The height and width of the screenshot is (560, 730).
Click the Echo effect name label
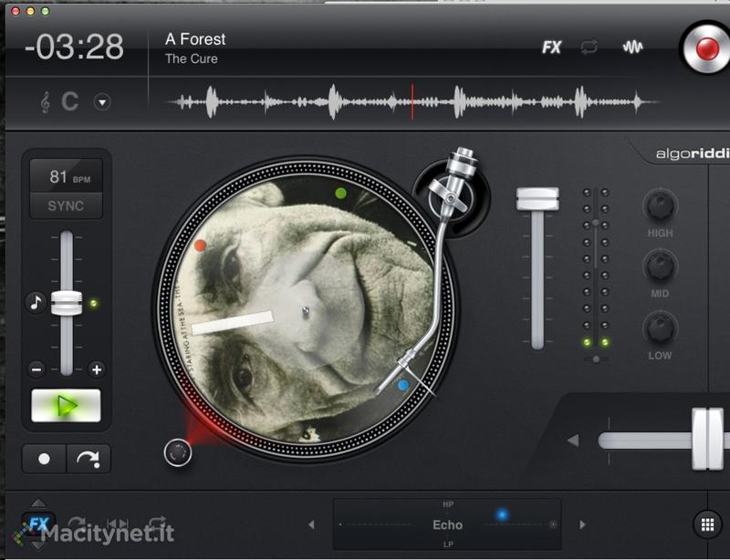point(447,525)
